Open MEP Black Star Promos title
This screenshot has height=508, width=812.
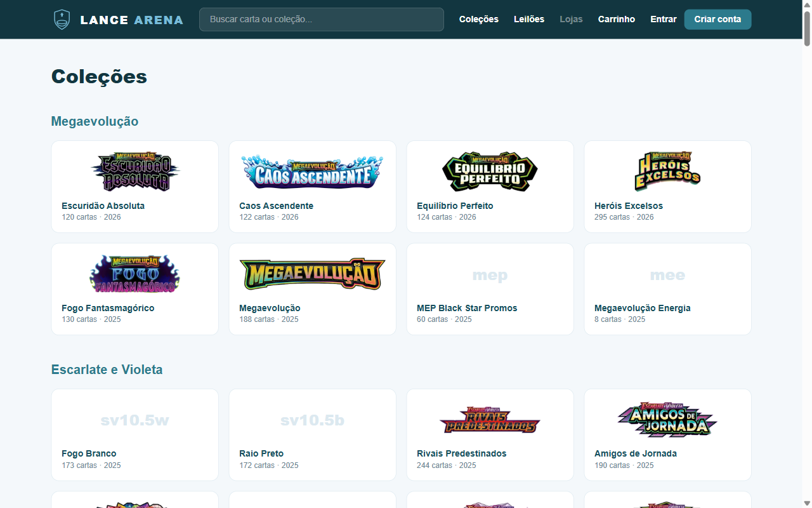click(467, 308)
